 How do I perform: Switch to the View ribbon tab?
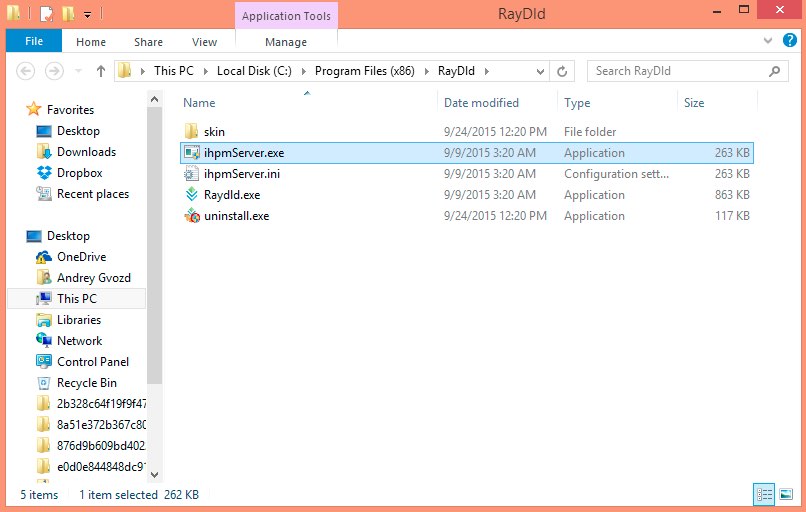coord(204,42)
